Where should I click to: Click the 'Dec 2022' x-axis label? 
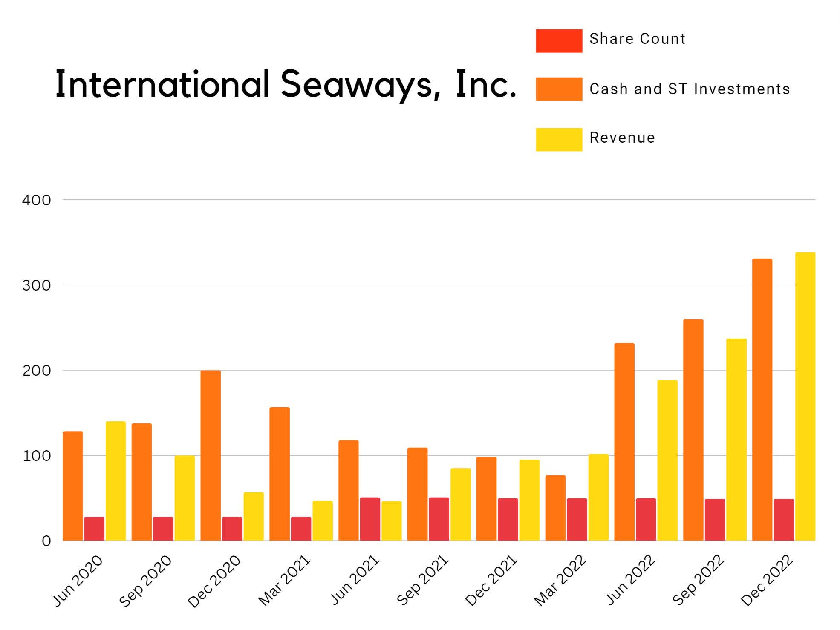coord(767,581)
